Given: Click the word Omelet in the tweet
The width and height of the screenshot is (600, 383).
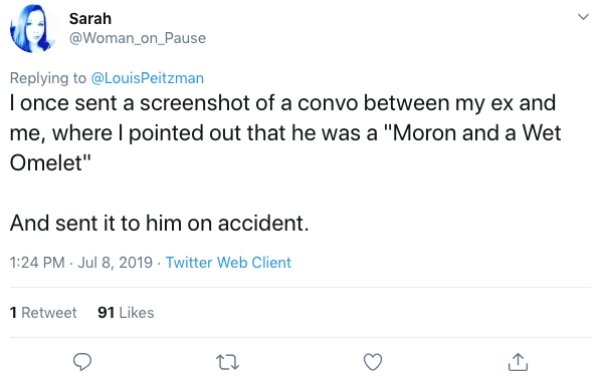Looking at the screenshot, I should point(46,163).
